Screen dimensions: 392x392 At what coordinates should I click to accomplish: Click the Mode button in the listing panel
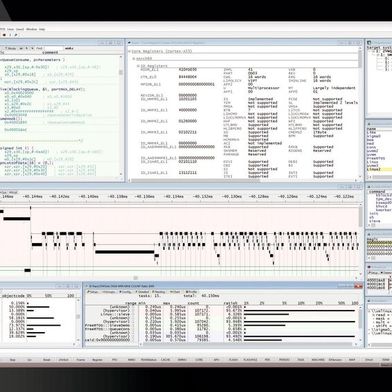point(11,48)
